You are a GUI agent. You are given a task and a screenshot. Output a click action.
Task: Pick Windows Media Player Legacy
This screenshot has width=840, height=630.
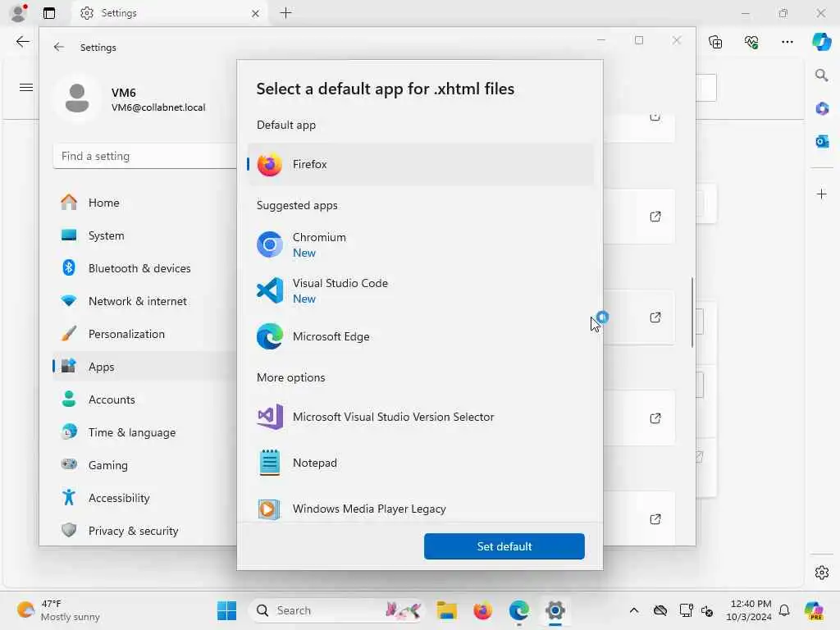click(x=421, y=507)
